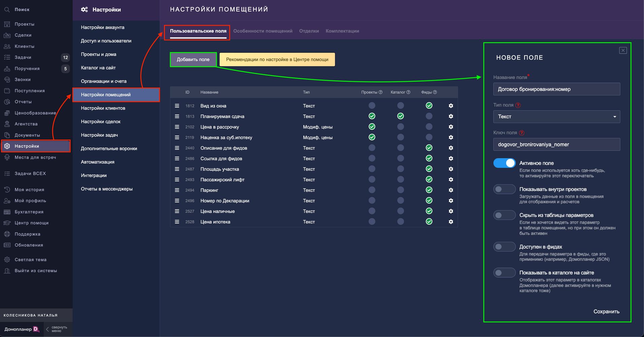Click the Ключ поля input
Image resolution: width=644 pixels, height=337 pixels.
click(x=556, y=144)
